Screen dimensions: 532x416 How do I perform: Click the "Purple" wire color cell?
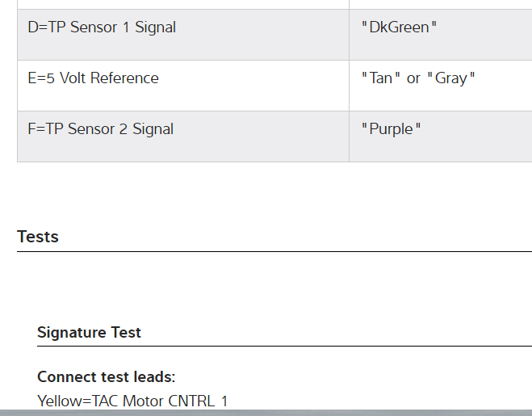(x=392, y=129)
